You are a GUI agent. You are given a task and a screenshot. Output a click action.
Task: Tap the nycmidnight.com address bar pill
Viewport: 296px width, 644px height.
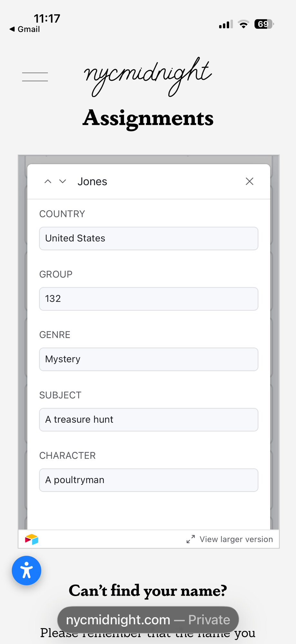[148, 620]
